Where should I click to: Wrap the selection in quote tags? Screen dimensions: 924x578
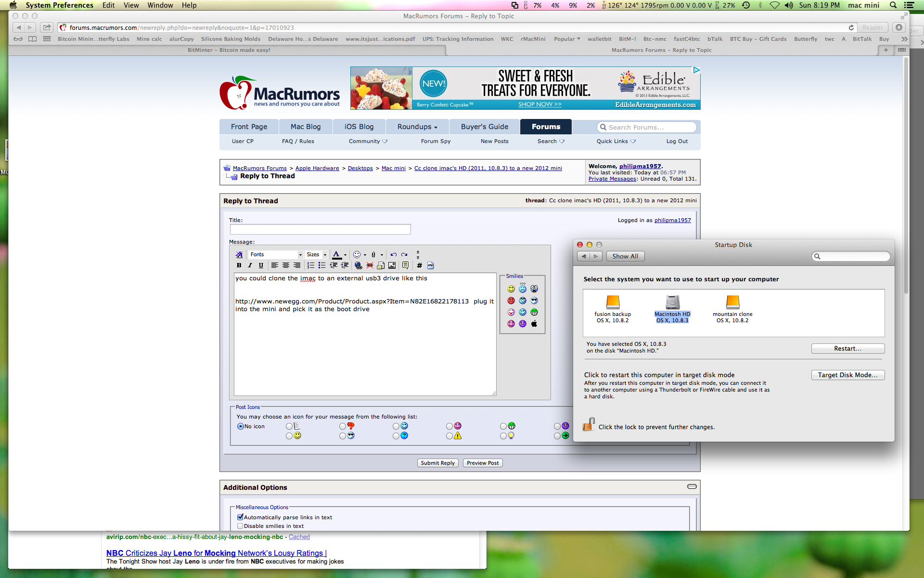405,265
